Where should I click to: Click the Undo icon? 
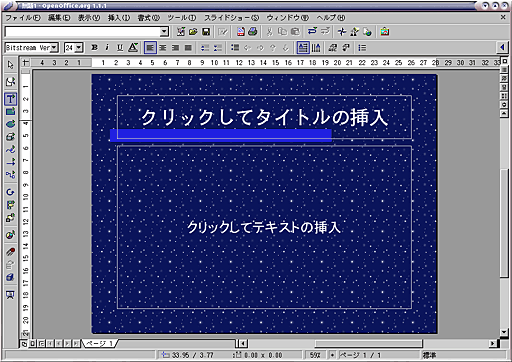(312, 32)
